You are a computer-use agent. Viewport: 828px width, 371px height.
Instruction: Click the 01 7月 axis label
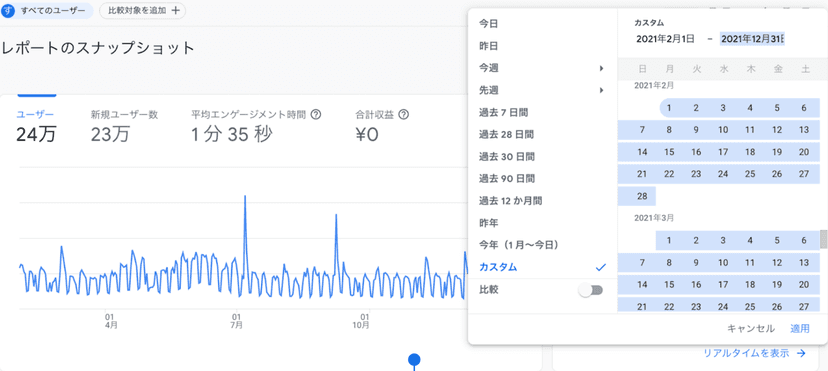(237, 321)
